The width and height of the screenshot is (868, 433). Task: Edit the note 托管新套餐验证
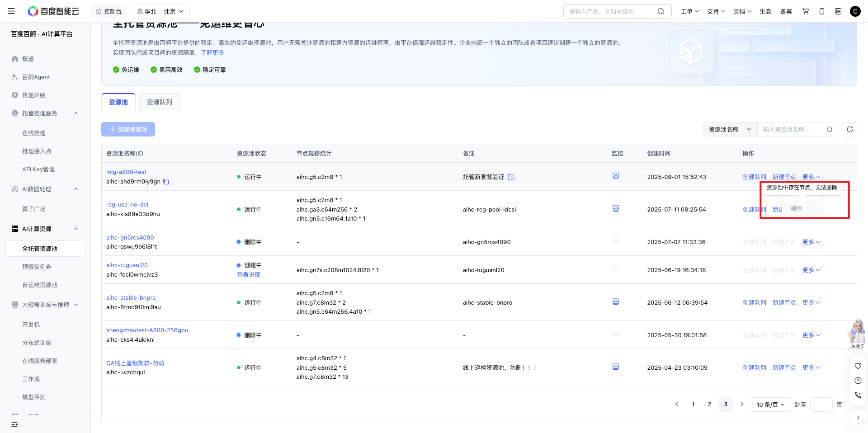pos(511,177)
